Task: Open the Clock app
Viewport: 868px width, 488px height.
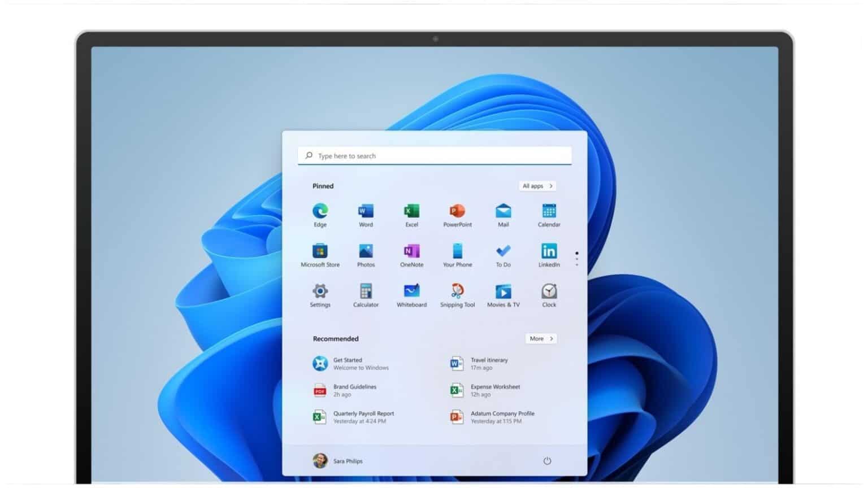Action: tap(549, 295)
